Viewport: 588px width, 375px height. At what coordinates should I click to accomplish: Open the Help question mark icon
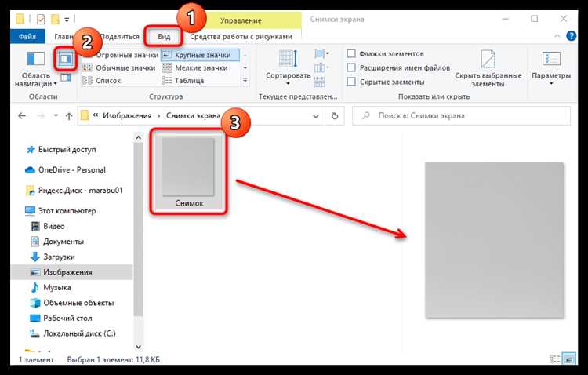(x=571, y=36)
